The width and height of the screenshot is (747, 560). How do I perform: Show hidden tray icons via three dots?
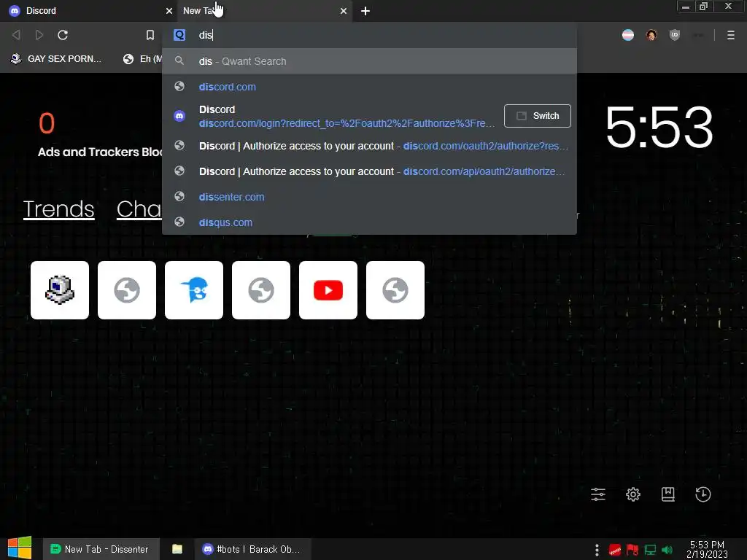point(597,550)
